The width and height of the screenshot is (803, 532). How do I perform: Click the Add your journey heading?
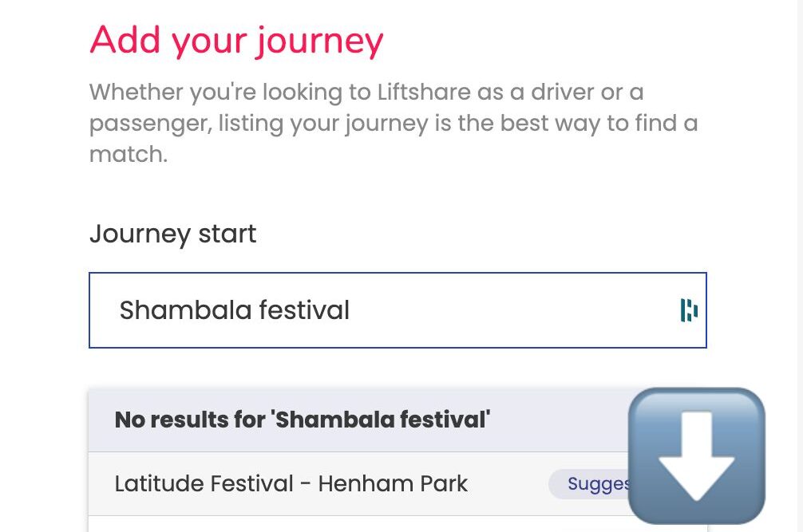(x=236, y=40)
